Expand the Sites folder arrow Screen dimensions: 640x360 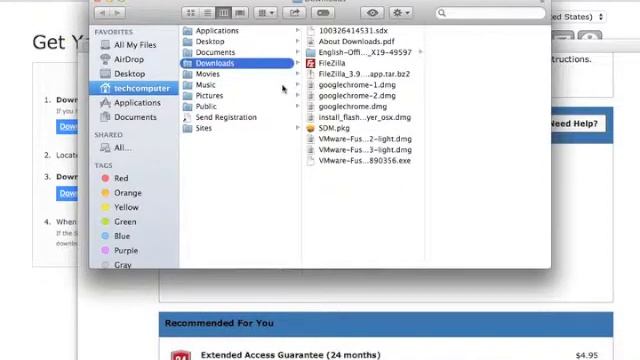pos(298,128)
